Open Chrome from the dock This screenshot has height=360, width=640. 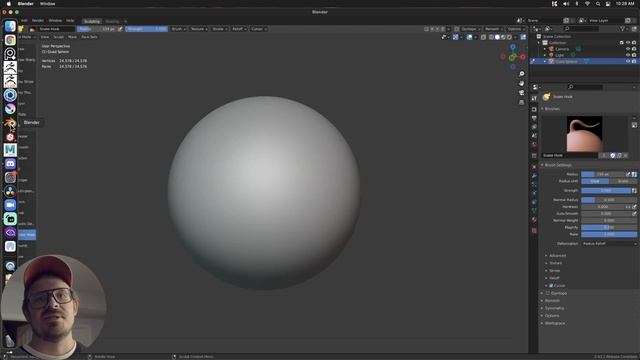pos(10,40)
